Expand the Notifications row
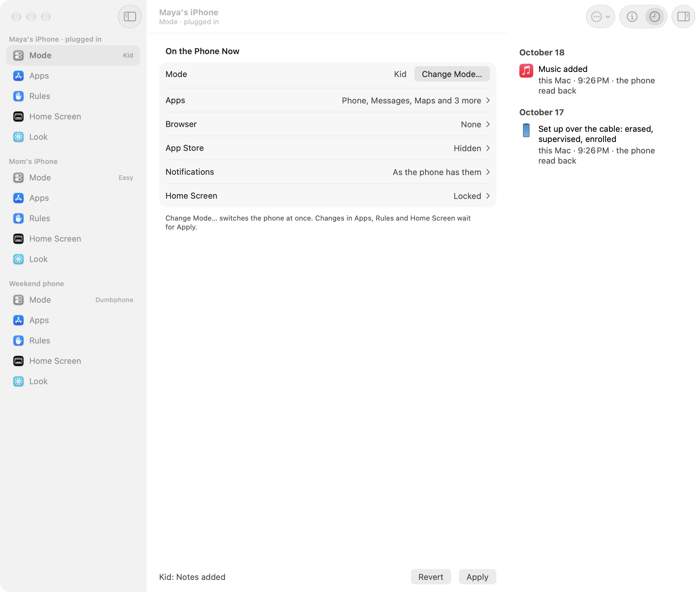 tap(327, 172)
